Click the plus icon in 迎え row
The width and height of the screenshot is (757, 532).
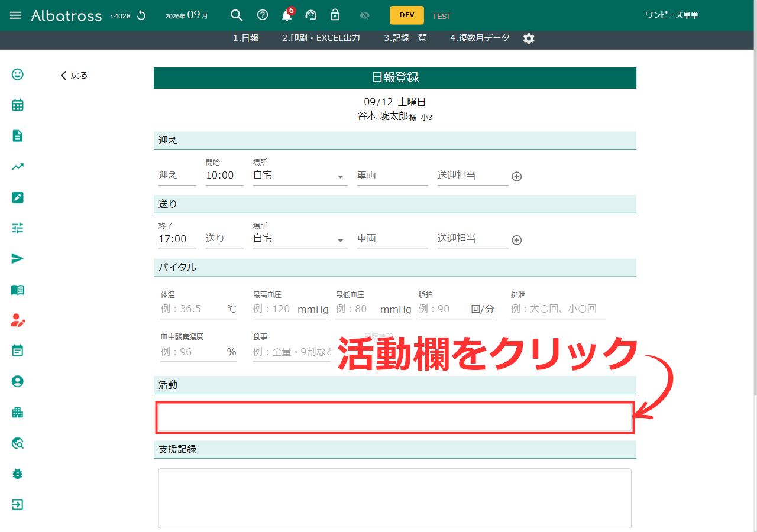coord(517,176)
